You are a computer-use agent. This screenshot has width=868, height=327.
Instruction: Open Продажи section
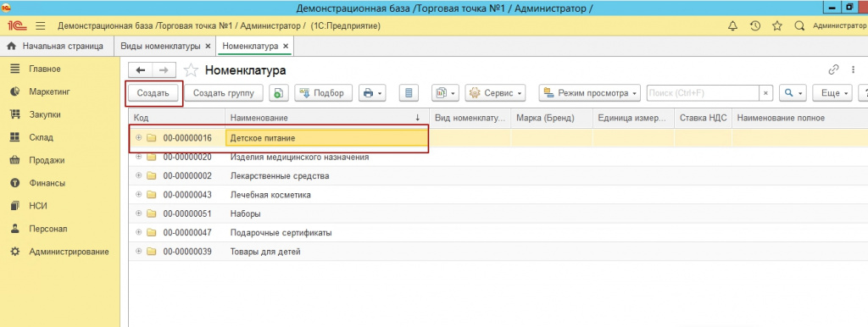47,160
